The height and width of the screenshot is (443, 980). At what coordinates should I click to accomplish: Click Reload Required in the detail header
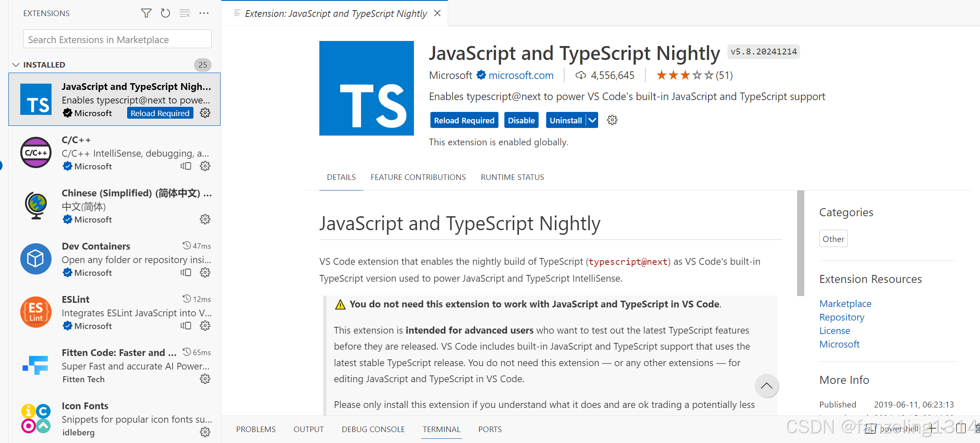[x=464, y=120]
